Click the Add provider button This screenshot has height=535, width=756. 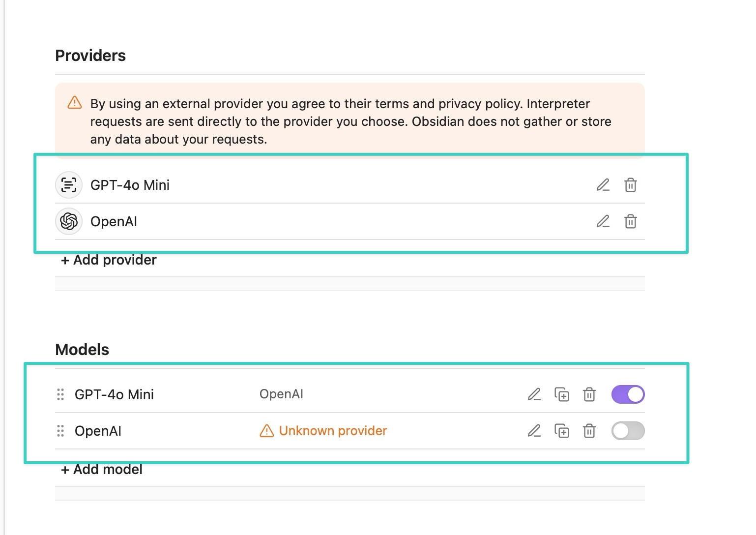109,260
